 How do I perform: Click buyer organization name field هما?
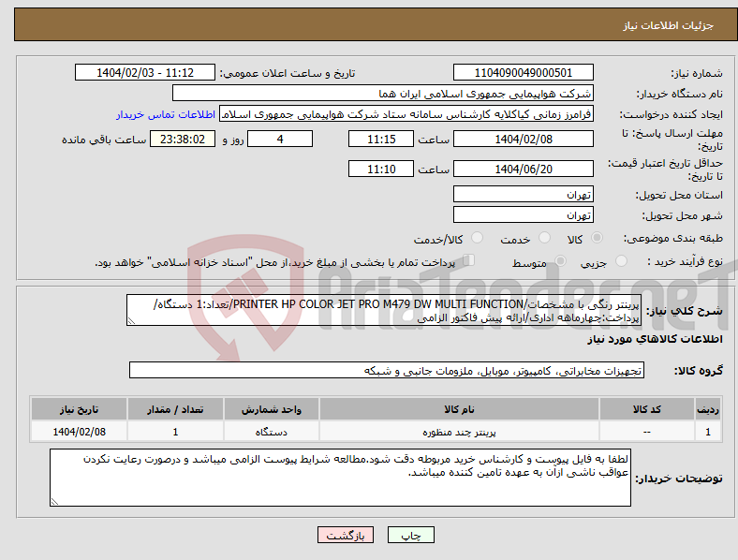(383, 93)
